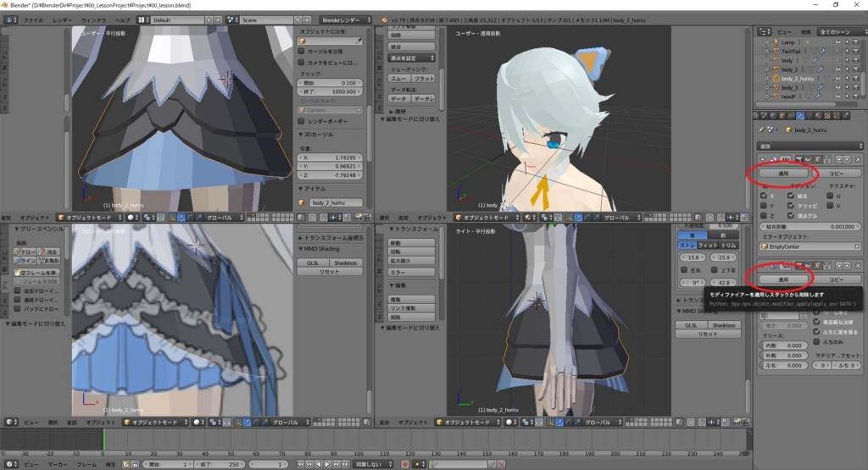Click eyedropper in オブジェクトに注視 field
This screenshot has width=868, height=470.
click(359, 41)
